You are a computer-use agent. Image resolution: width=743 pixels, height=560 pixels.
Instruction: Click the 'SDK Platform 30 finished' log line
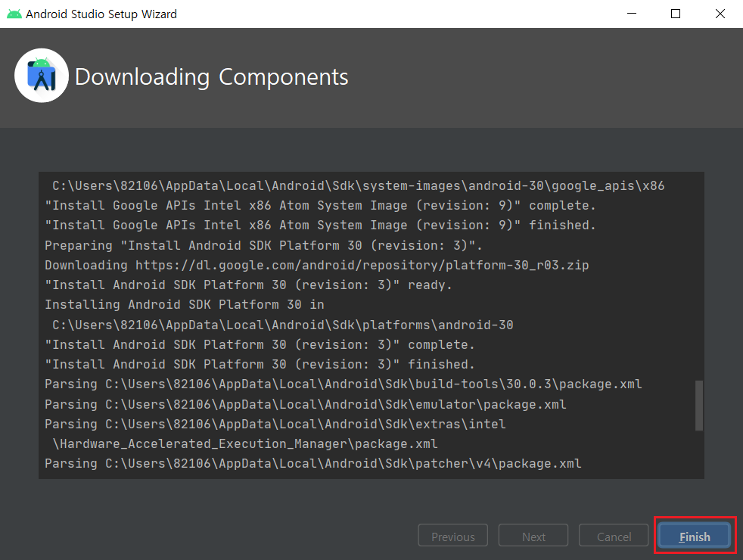pyautogui.click(x=260, y=364)
